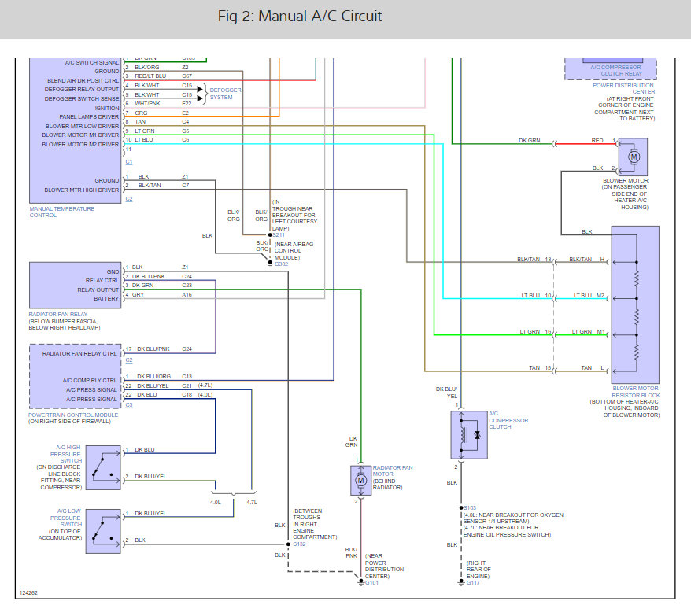Image resolution: width=691 pixels, height=616 pixels.
Task: Open the C3 connector link
Action: pyautogui.click(x=129, y=405)
